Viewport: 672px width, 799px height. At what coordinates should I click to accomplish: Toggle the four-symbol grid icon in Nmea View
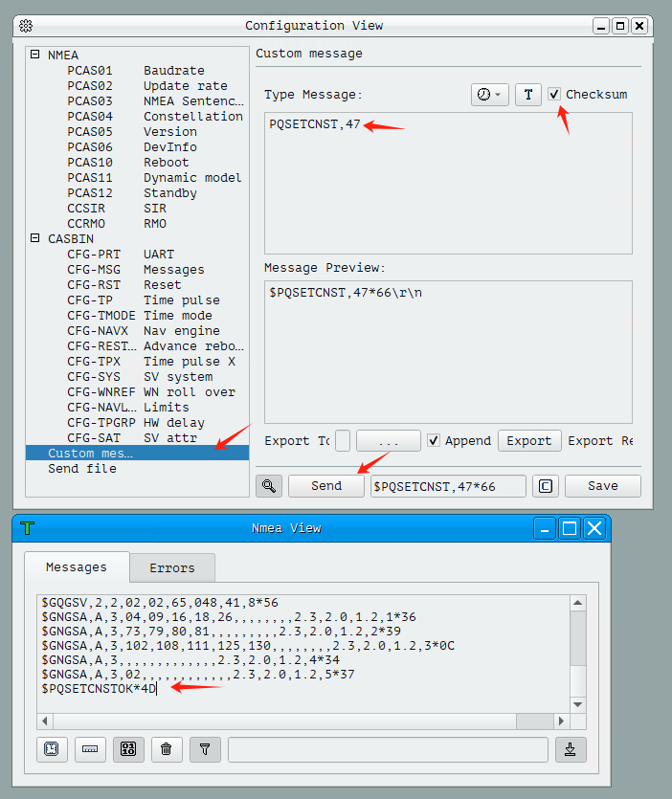pyautogui.click(x=127, y=749)
